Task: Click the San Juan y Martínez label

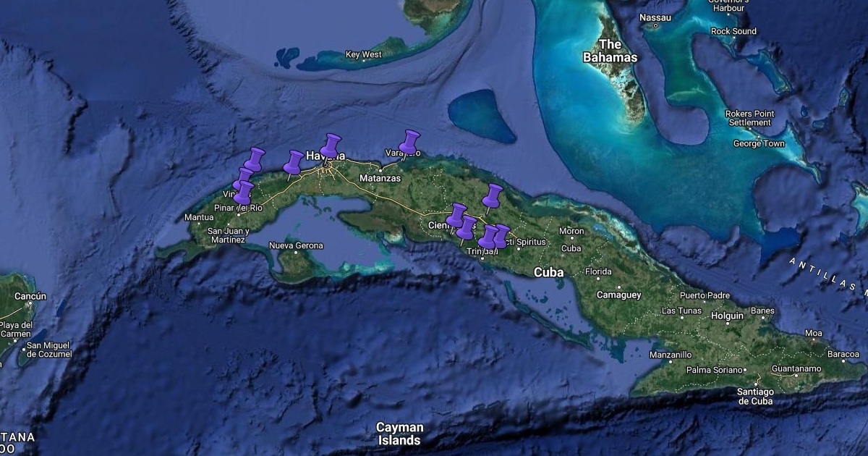Action: pos(229,235)
